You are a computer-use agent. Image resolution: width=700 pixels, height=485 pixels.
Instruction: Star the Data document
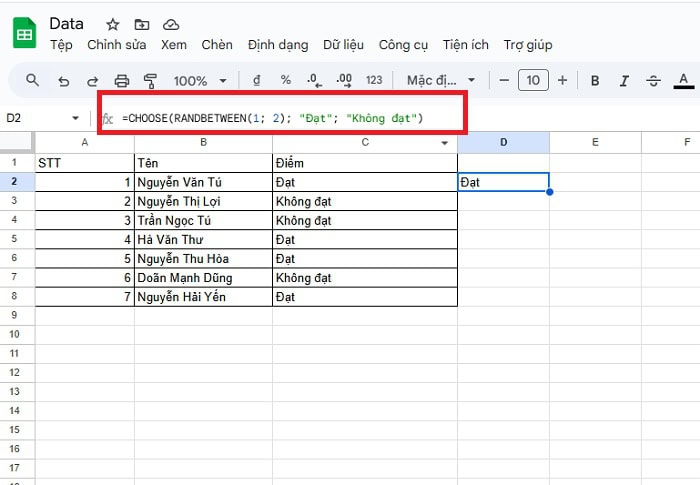(x=112, y=24)
